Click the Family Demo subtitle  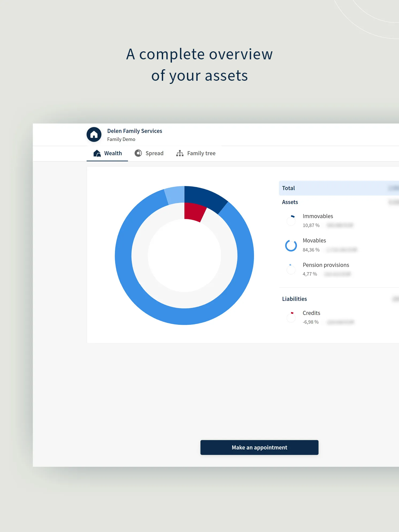pyautogui.click(x=121, y=139)
